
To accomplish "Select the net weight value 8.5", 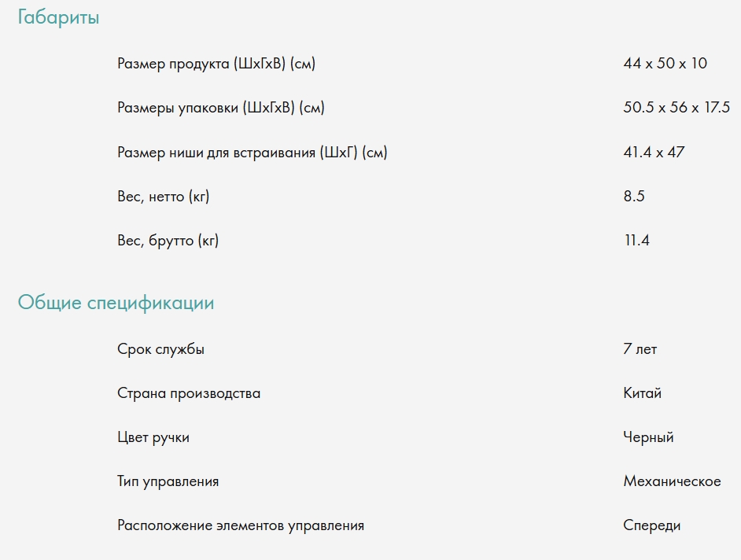I will [634, 196].
